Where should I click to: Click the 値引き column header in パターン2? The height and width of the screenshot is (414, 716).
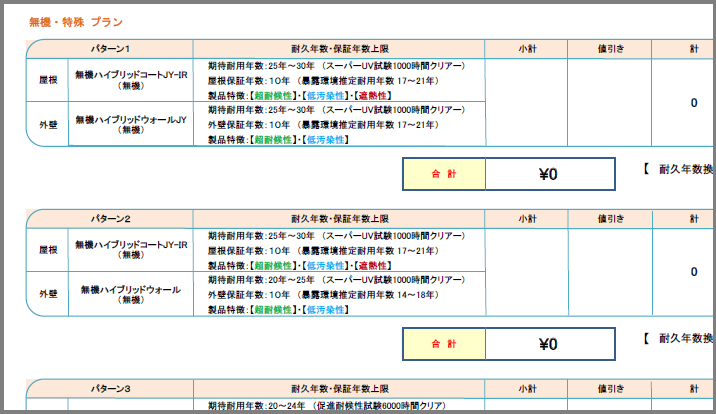point(609,217)
